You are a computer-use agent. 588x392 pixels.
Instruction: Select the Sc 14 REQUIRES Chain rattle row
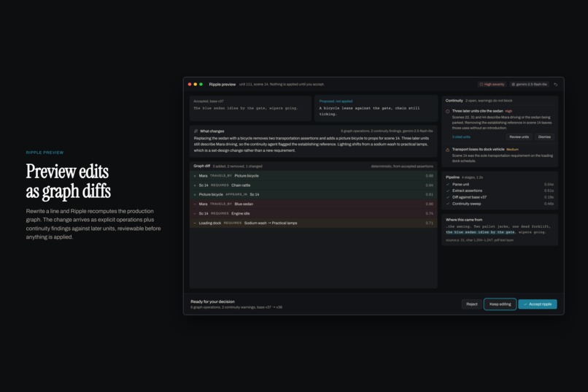313,185
